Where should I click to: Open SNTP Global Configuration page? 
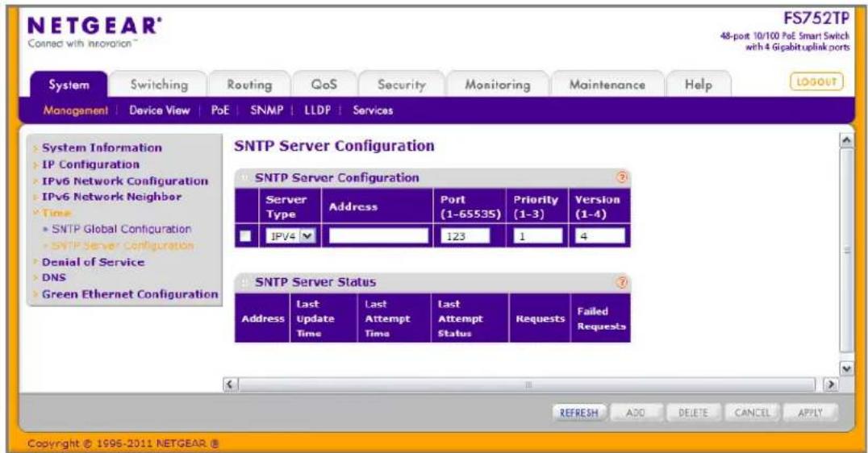pyautogui.click(x=121, y=229)
